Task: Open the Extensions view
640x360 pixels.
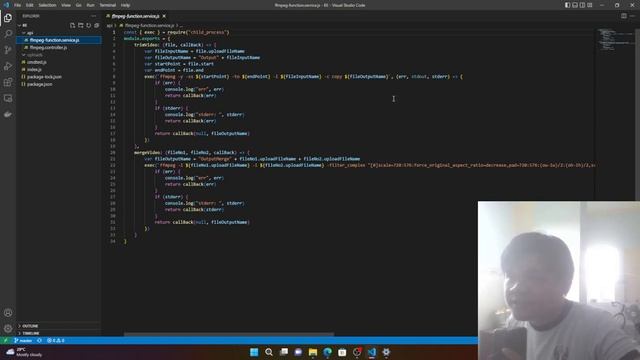Action: [8, 82]
